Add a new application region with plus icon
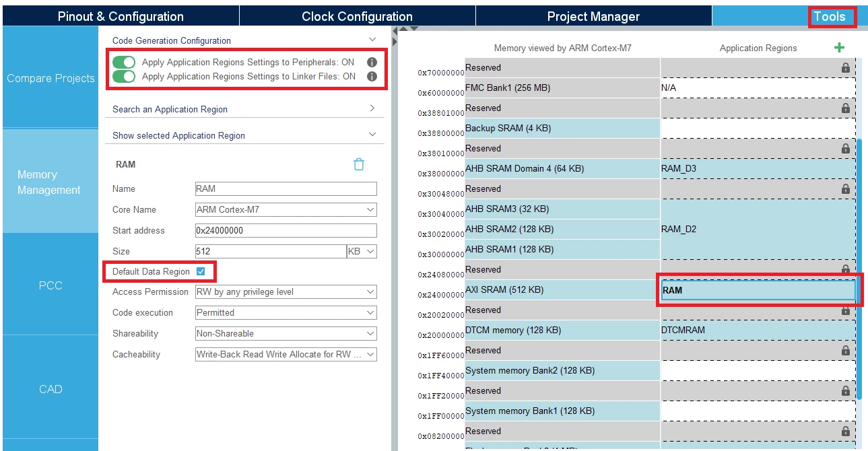This screenshot has width=868, height=451. point(839,47)
